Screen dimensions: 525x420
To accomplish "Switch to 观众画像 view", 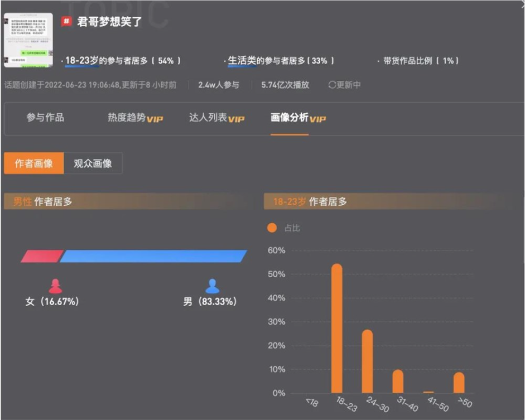I will 93,163.
